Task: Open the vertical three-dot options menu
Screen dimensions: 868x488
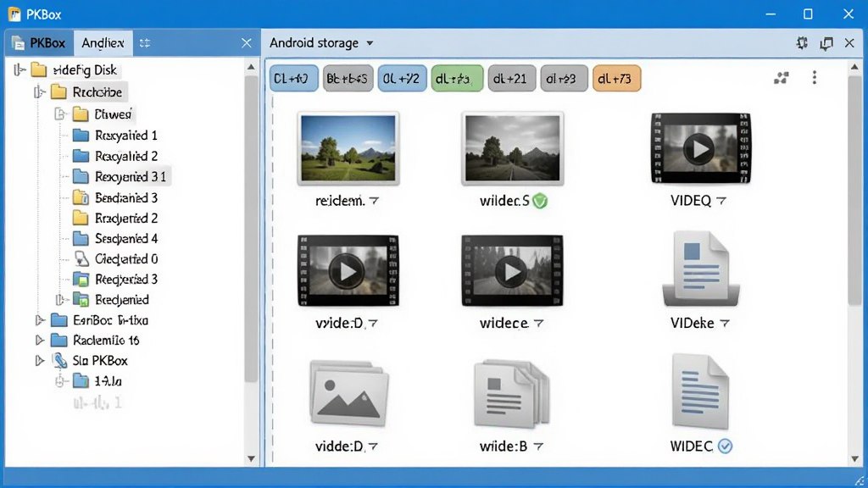Action: 815,77
